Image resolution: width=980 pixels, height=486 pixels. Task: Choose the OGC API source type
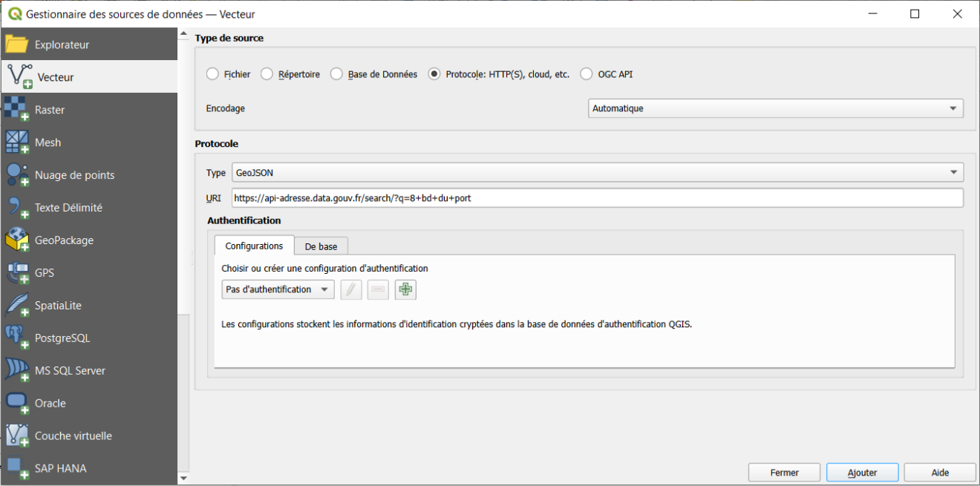[586, 73]
